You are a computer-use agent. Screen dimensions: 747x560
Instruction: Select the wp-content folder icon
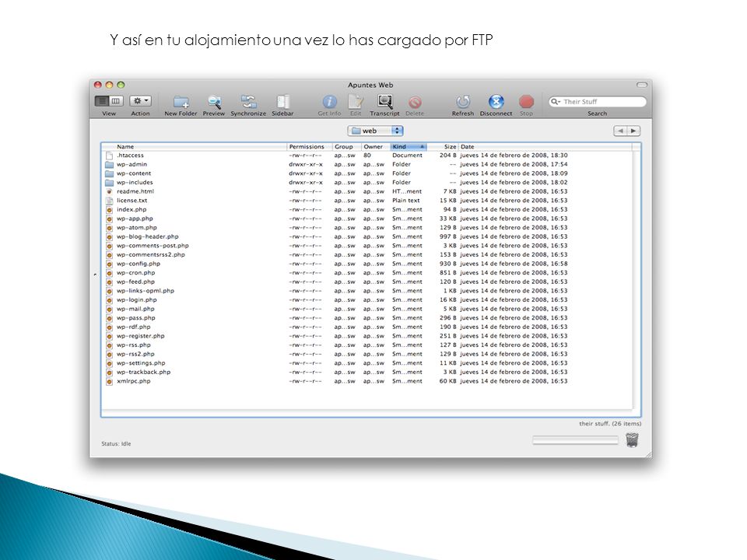(x=109, y=173)
